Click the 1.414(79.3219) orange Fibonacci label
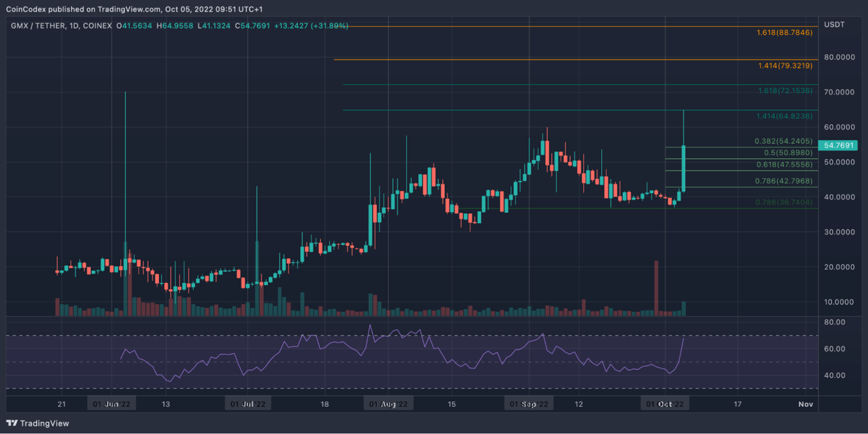The height and width of the screenshot is (434, 868). click(x=784, y=65)
